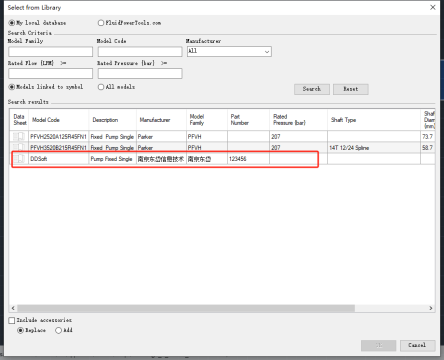Click the Reset button
Viewport: 444px width, 360px height.
point(351,89)
